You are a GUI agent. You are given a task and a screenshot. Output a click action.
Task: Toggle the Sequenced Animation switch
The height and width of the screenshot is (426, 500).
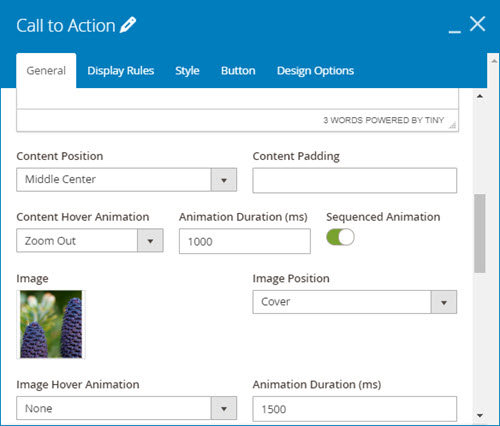click(340, 237)
